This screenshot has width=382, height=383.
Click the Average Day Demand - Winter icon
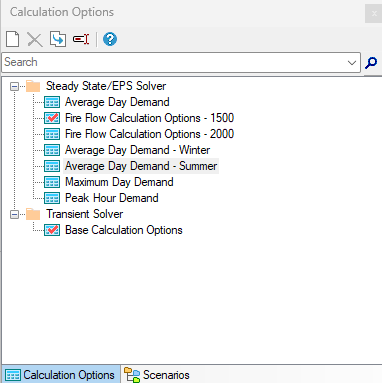[x=52, y=150]
